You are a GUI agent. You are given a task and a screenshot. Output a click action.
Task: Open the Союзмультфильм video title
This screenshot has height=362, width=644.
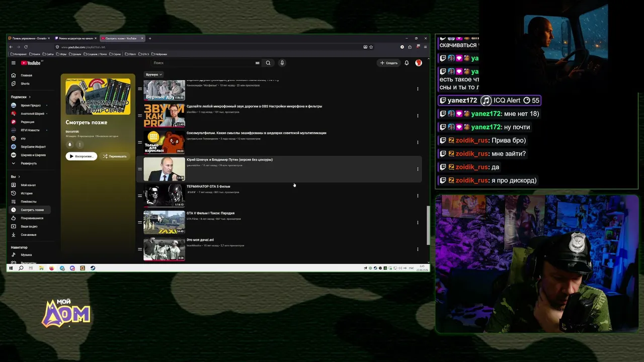257,133
